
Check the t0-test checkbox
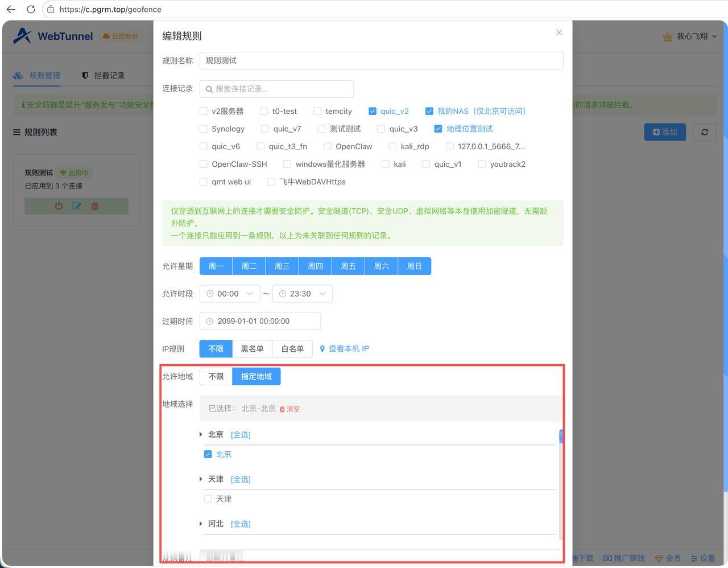click(x=264, y=111)
